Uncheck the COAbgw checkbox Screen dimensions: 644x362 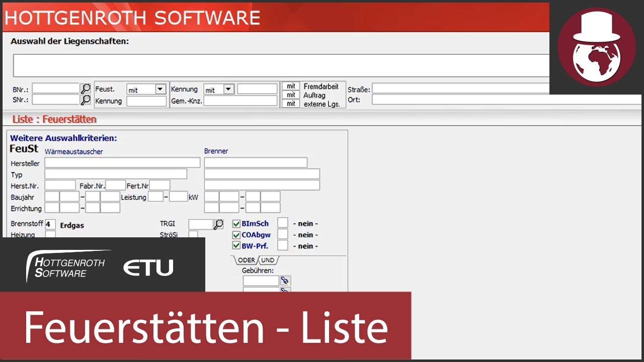(x=236, y=235)
